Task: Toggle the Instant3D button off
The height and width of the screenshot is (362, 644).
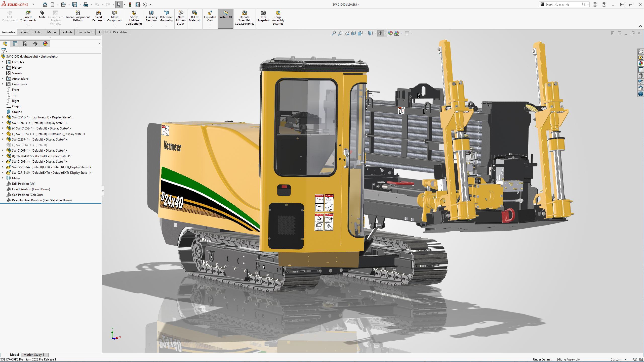Action: (x=225, y=15)
